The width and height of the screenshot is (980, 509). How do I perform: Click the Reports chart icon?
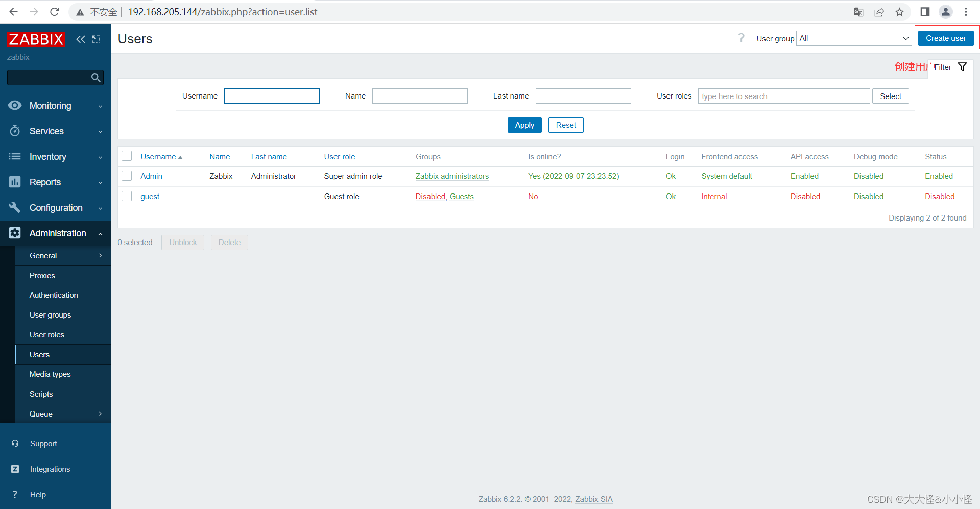pos(15,182)
